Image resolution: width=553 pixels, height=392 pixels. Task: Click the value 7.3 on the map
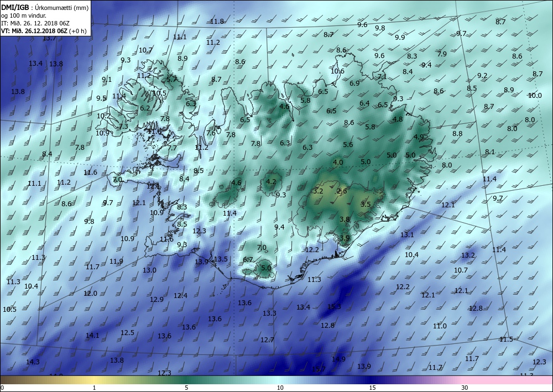click(123, 127)
